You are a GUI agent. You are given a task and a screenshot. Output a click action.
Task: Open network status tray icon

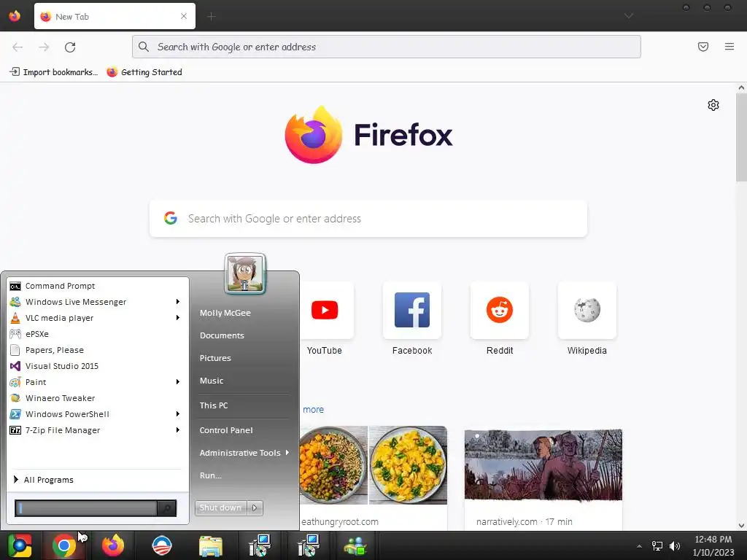coord(657,546)
